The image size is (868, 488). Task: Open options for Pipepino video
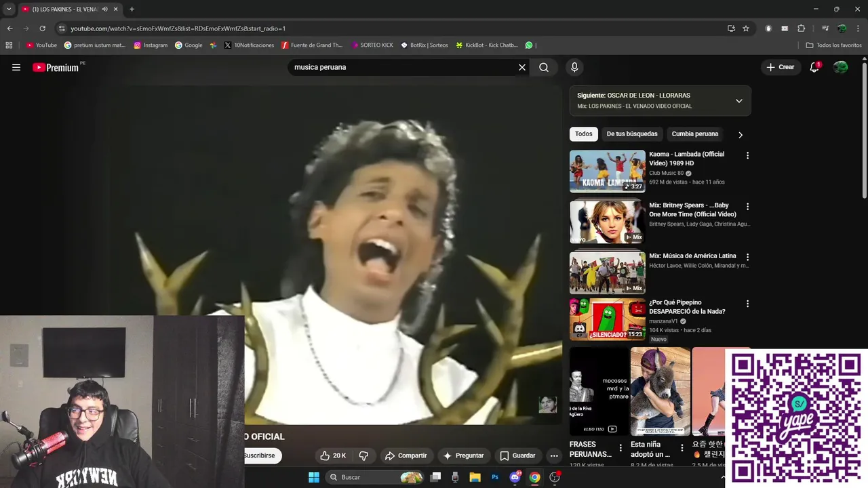[x=747, y=304]
